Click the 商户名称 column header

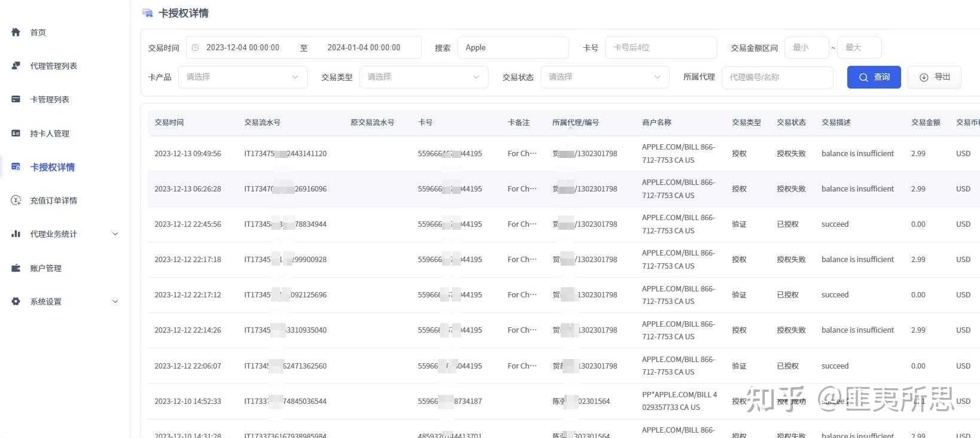pos(657,123)
